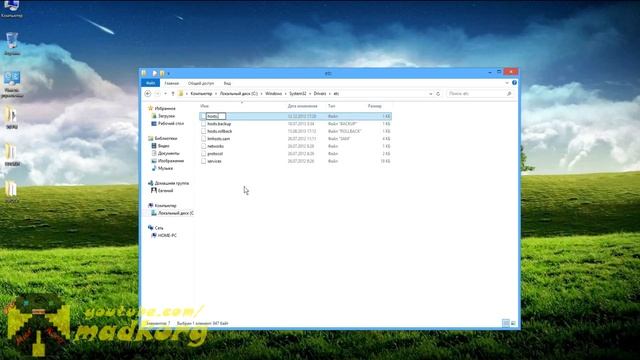Select the hosts.rollback file
The image size is (640, 360).
tap(220, 131)
